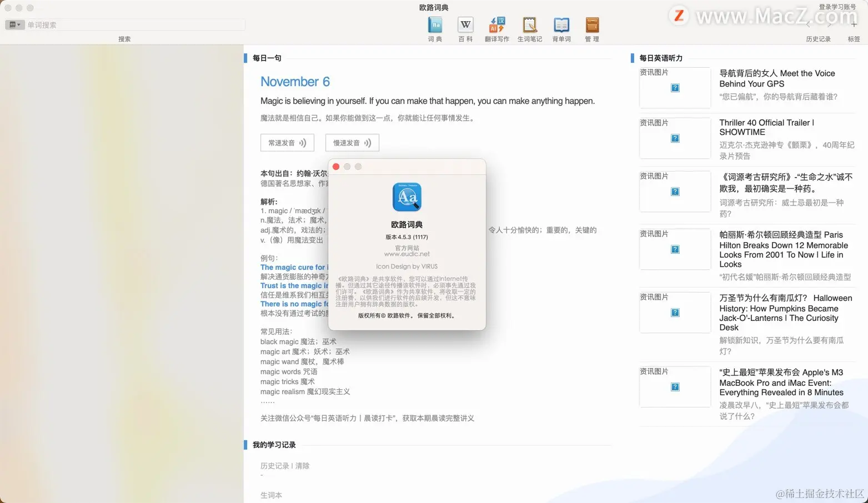
Task: Click the phrase 'magic realism 魔幻现实主义'
Action: (x=305, y=392)
